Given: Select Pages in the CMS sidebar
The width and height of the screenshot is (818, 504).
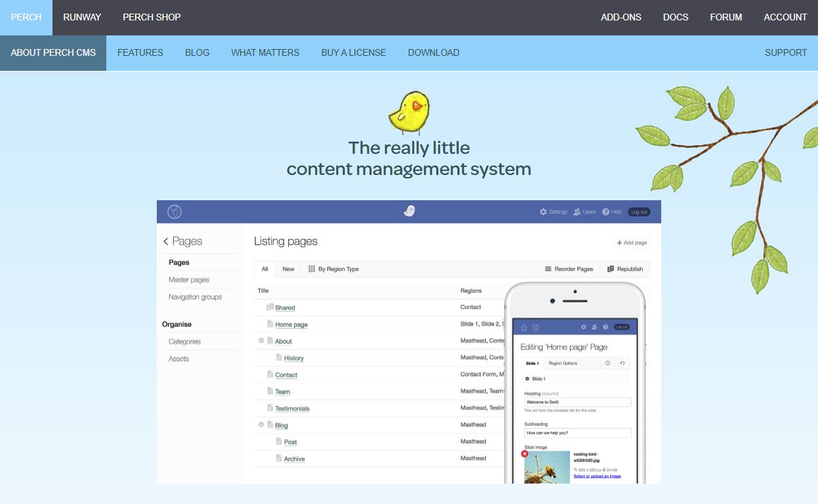Looking at the screenshot, I should tap(179, 262).
